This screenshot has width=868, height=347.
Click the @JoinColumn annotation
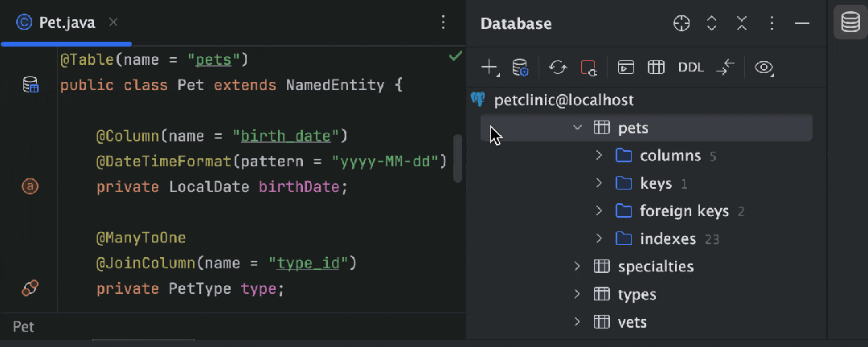pos(145,263)
